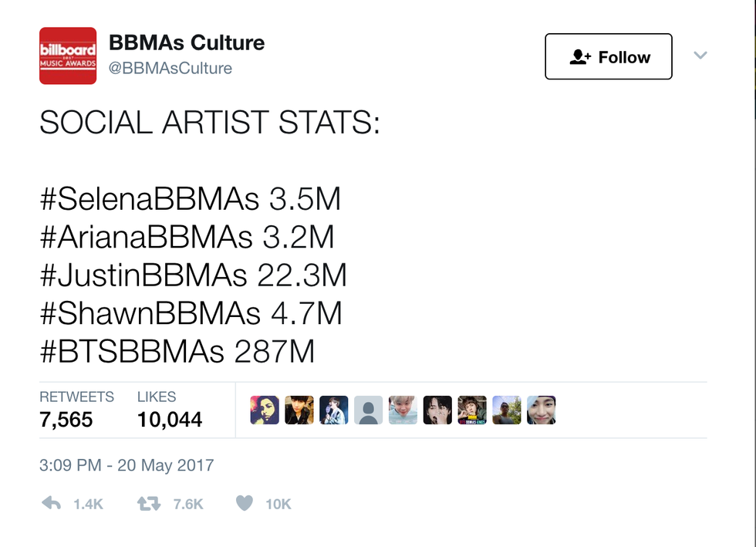
Task: Go to the #BTSBBMAs hashtag
Action: [132, 352]
